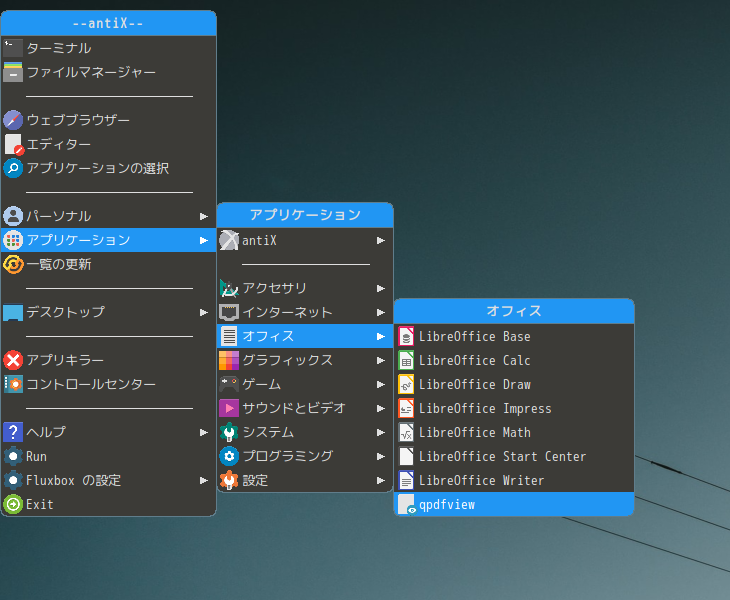The image size is (730, 600).
Task: Expand the アクセサリ submenu arrow
Action: tap(380, 289)
